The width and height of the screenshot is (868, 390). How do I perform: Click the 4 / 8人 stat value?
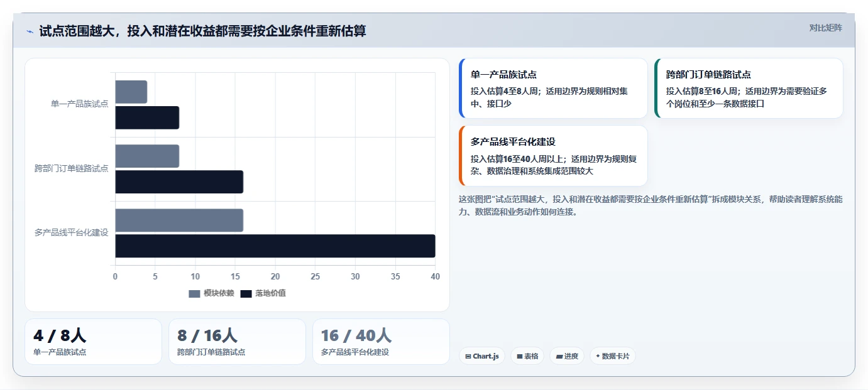click(60, 335)
